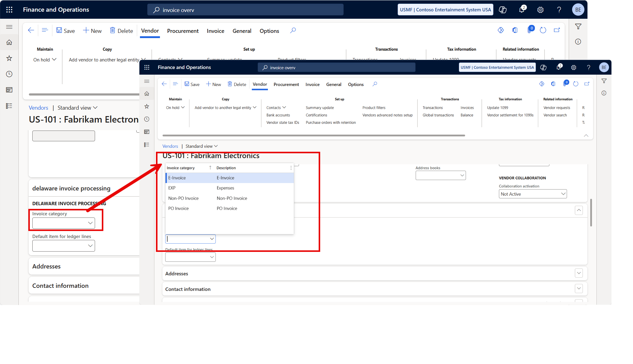Open Collaboration activation dropdown

pos(532,194)
